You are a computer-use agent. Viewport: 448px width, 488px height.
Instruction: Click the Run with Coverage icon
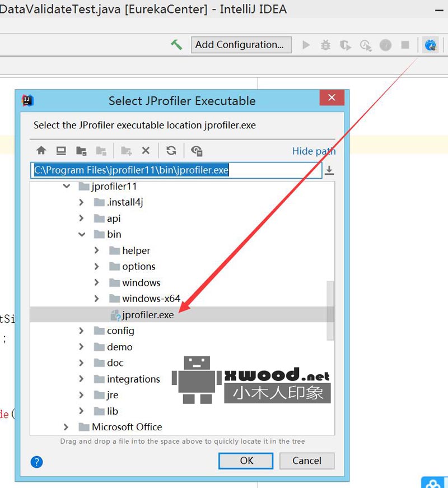click(x=346, y=45)
